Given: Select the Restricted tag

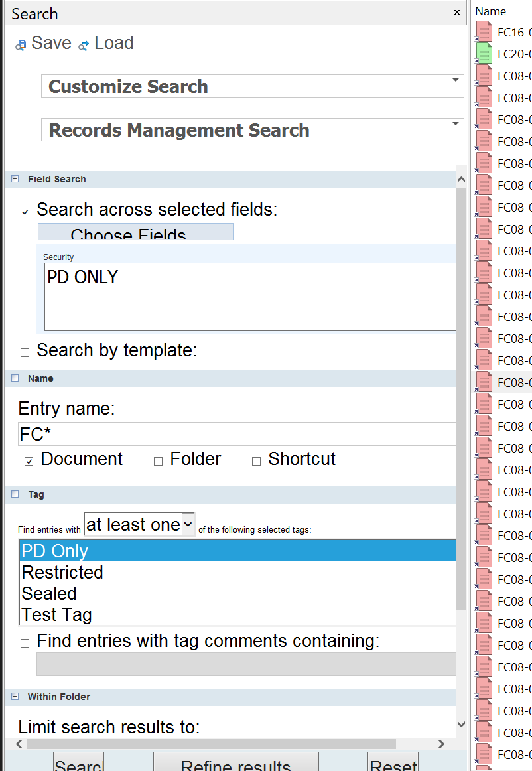Looking at the screenshot, I should pyautogui.click(x=62, y=573).
